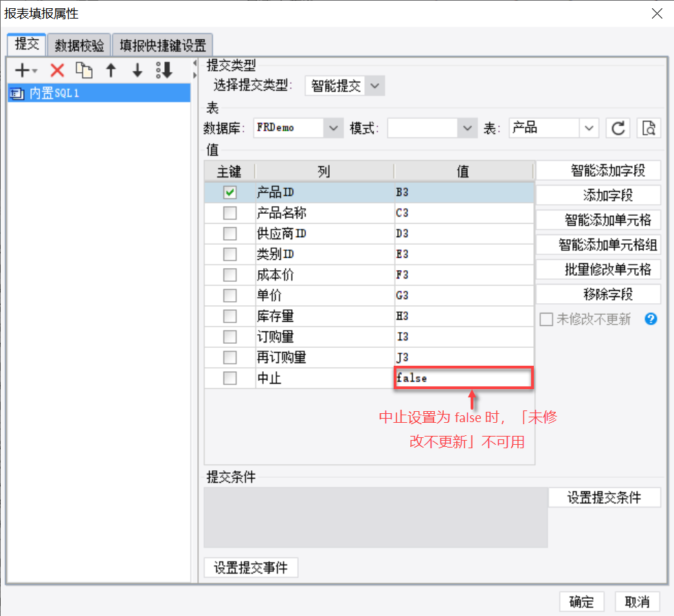The height and width of the screenshot is (616, 674).
Task: Collapse the left panel with left arrow
Action: [194, 63]
